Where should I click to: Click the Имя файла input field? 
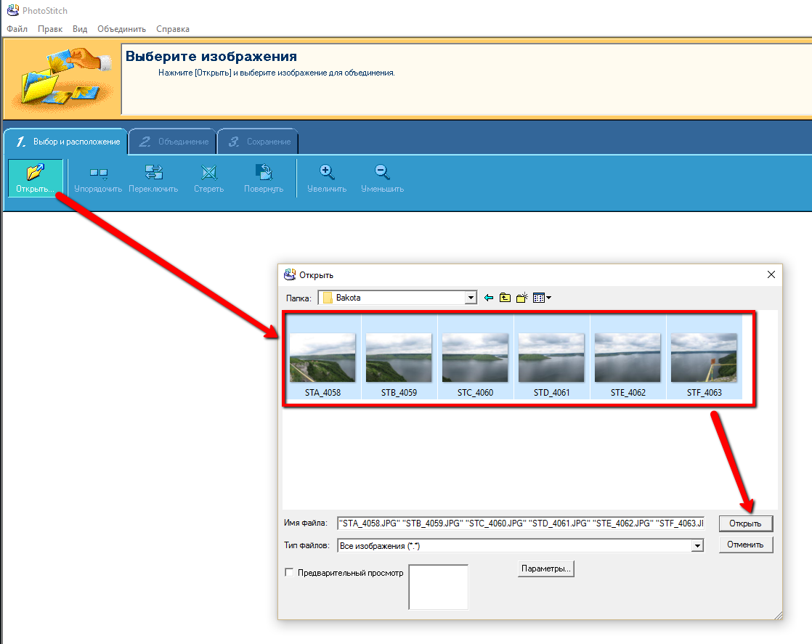coord(521,523)
